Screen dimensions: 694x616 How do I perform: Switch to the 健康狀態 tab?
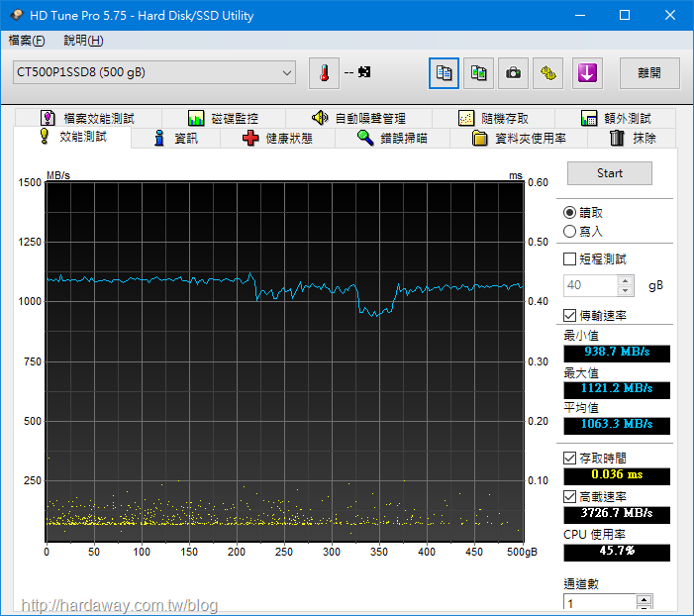pos(277,139)
